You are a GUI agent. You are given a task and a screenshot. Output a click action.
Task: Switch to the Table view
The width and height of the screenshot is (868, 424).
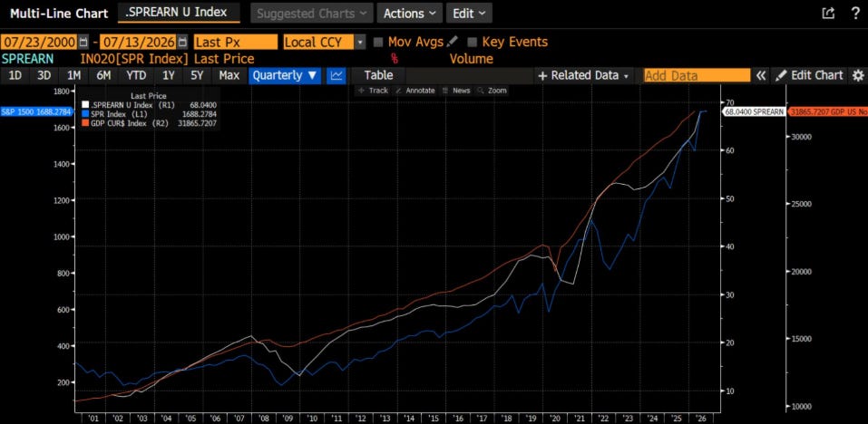[x=378, y=75]
